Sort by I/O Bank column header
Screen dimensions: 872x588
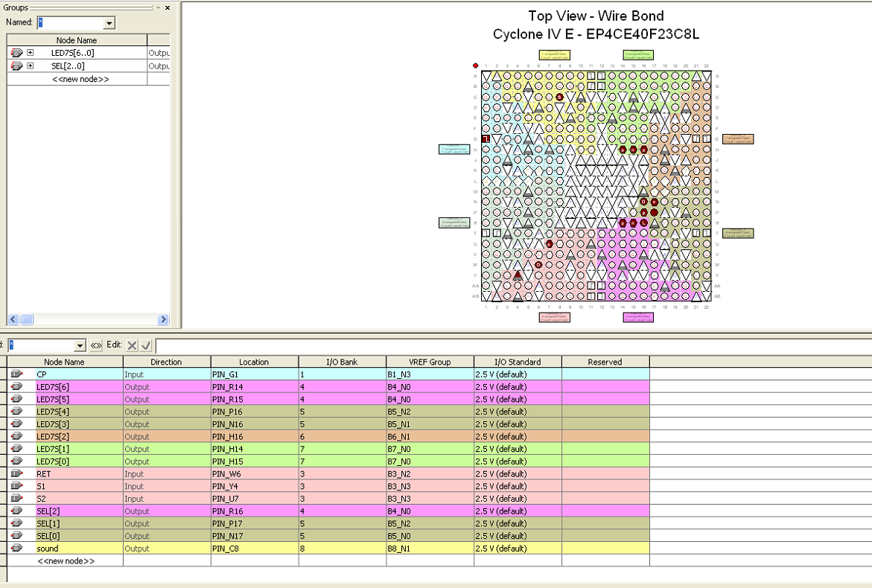coord(342,362)
